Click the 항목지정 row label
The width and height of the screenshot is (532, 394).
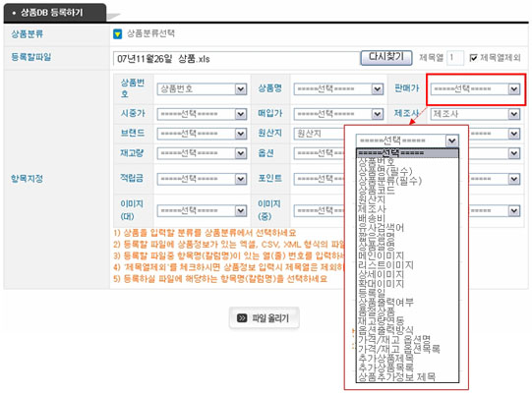28,179
